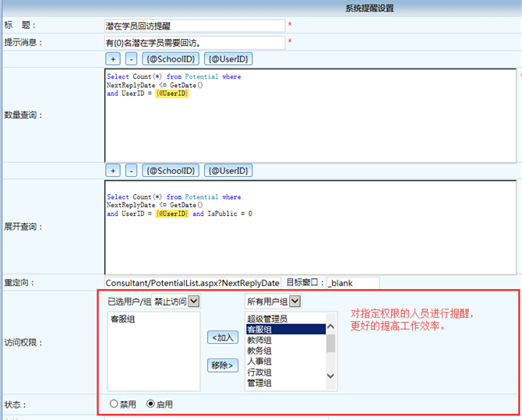Insert {@UserID} into the 展开查询 query

[x=228, y=171]
